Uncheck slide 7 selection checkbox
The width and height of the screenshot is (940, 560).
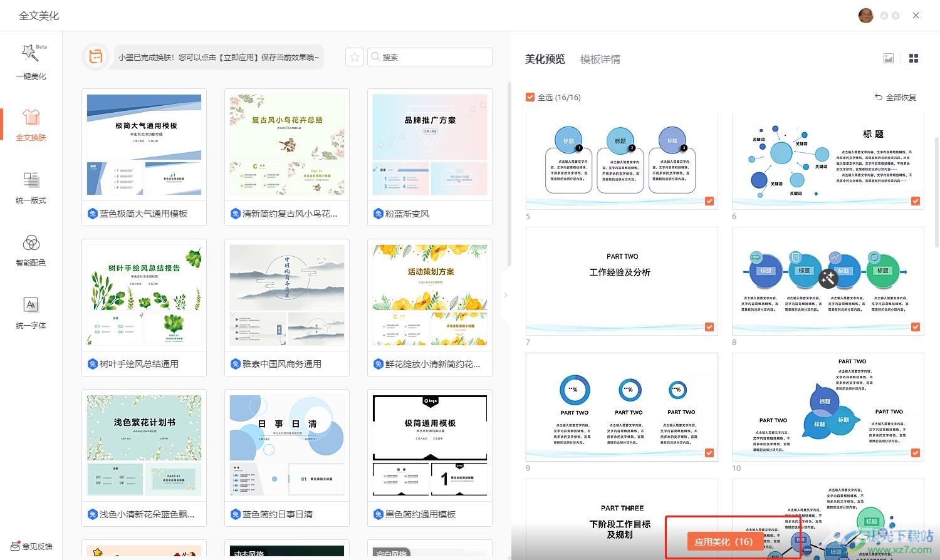(x=709, y=327)
